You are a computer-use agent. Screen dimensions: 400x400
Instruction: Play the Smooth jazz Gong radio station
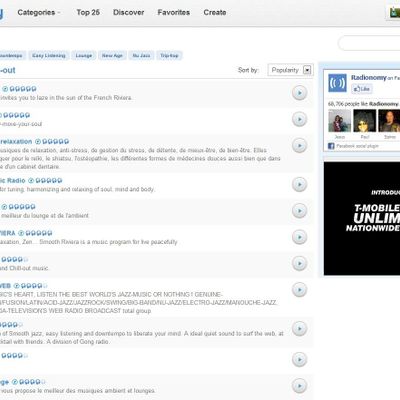(299, 329)
